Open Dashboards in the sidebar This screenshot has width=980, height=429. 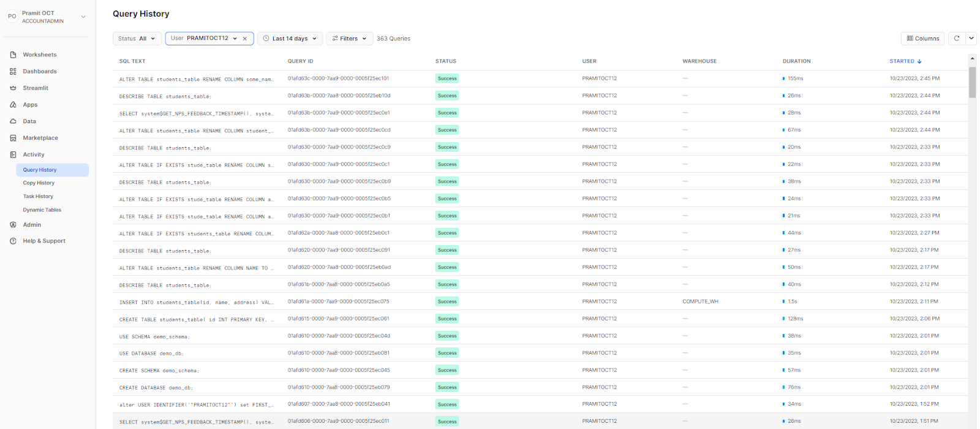click(x=40, y=71)
